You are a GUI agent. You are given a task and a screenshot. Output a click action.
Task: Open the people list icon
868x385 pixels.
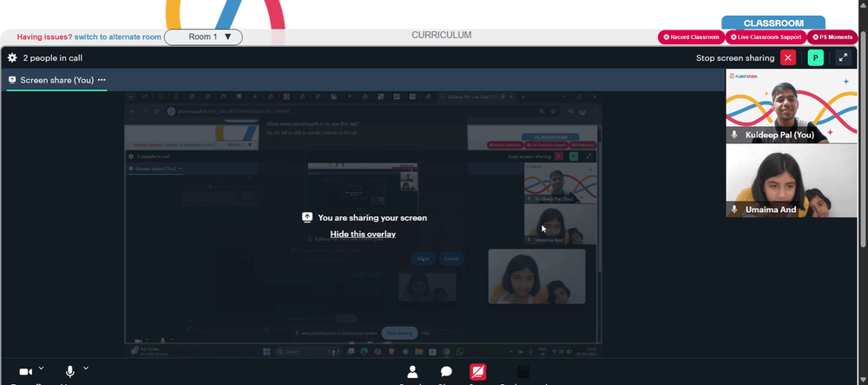pos(412,372)
